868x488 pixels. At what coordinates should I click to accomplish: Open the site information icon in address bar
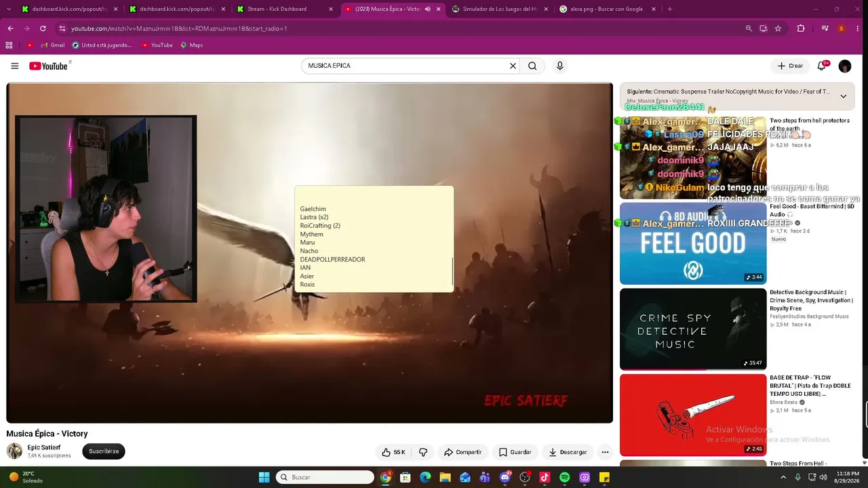tap(62, 28)
